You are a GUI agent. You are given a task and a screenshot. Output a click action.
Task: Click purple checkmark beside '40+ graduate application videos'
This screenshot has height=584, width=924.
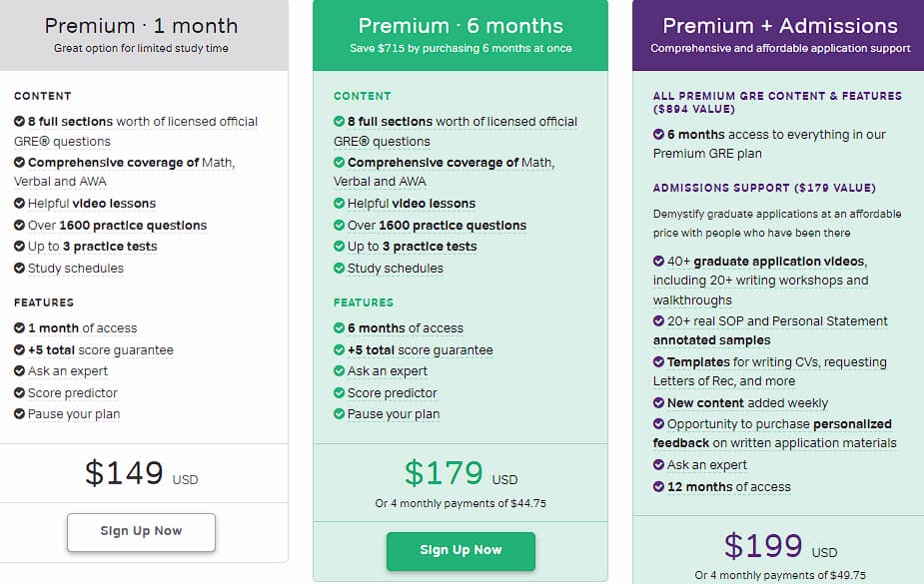659,261
